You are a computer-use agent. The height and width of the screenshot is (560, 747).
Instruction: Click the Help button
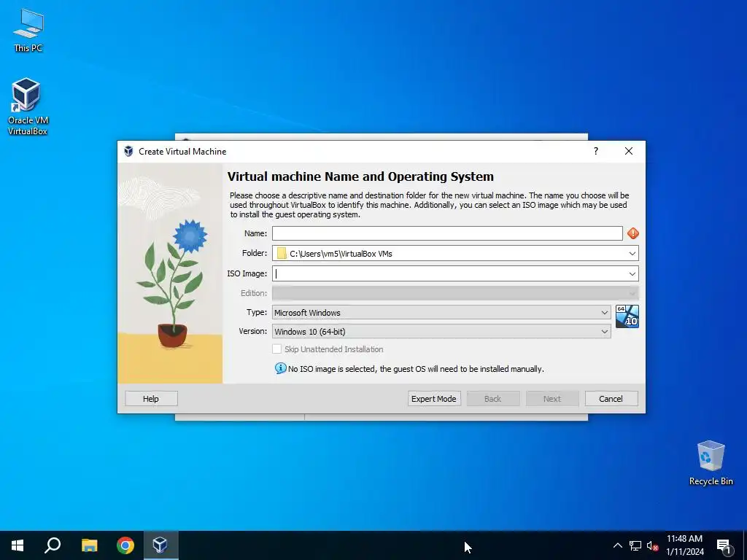click(151, 399)
